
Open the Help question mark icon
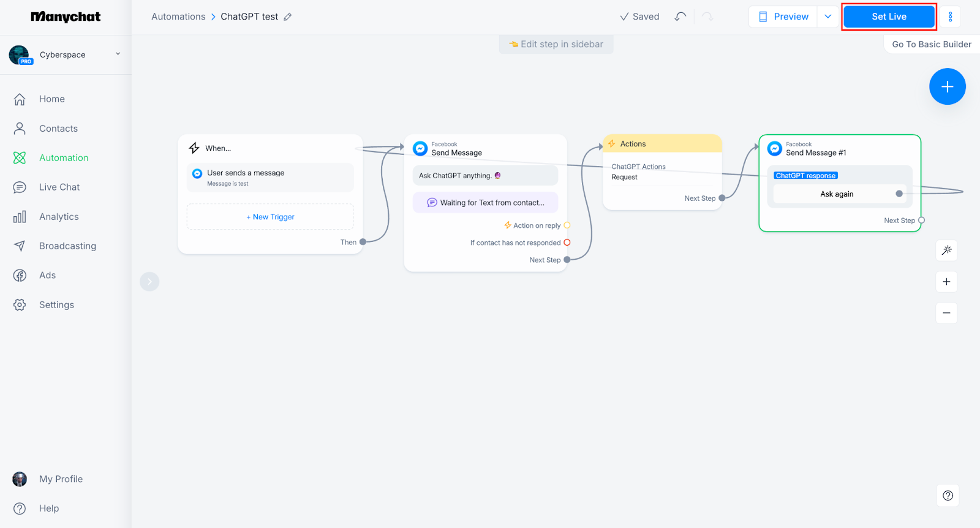point(20,508)
